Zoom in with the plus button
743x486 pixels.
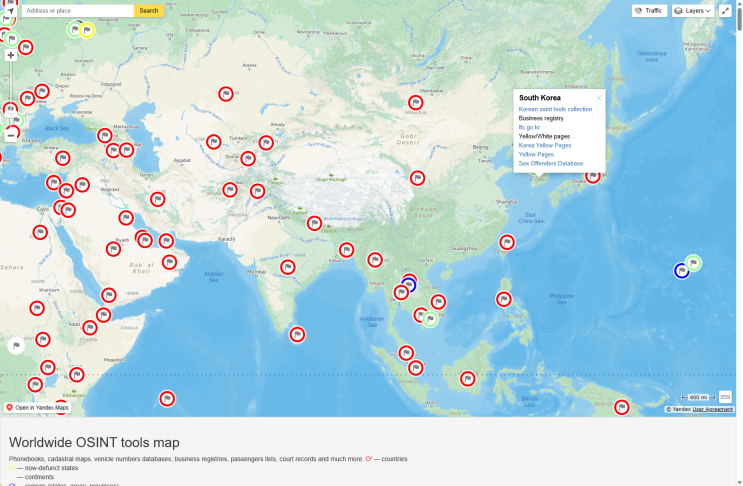click(10, 55)
